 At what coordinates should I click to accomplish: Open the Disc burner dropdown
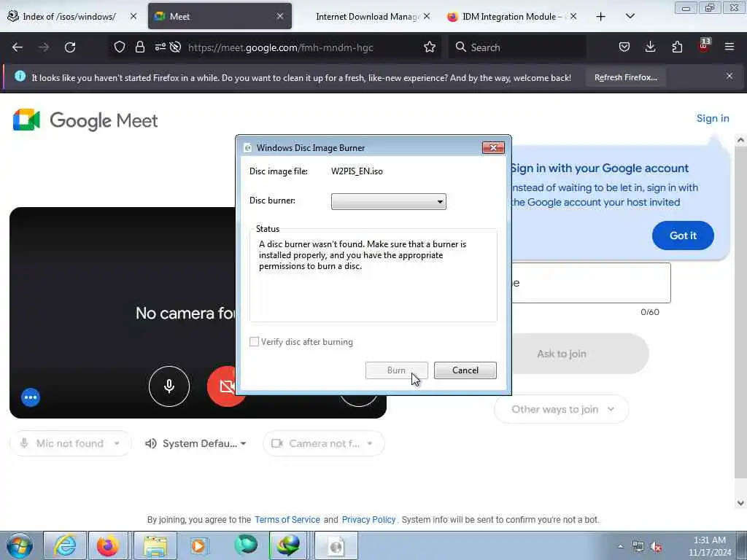(x=388, y=201)
